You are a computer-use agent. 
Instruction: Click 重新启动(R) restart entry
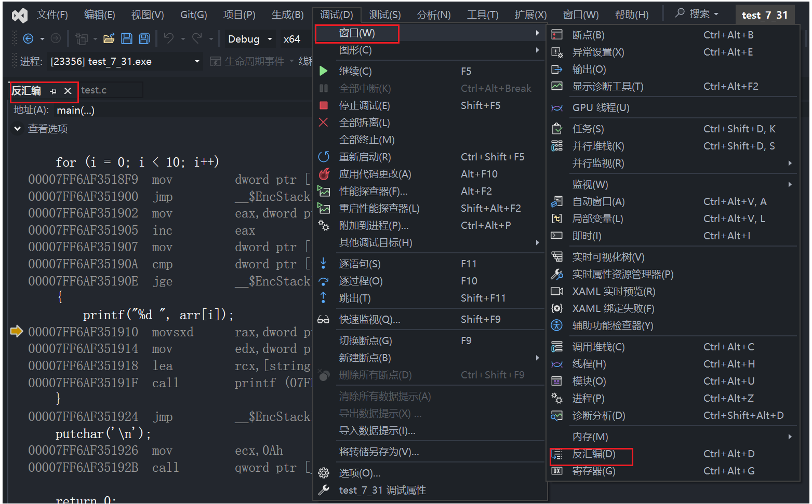click(430, 157)
